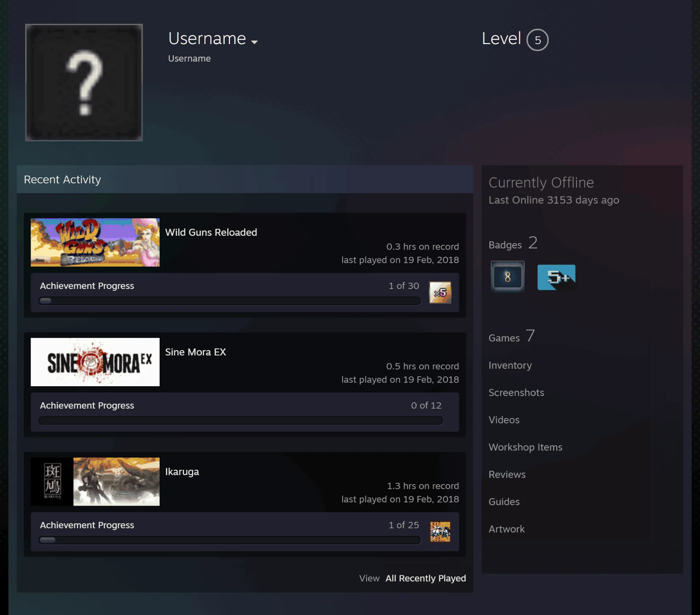Click Wild Guns achievement progress bar
Image resolution: width=700 pixels, height=615 pixels.
[x=230, y=301]
